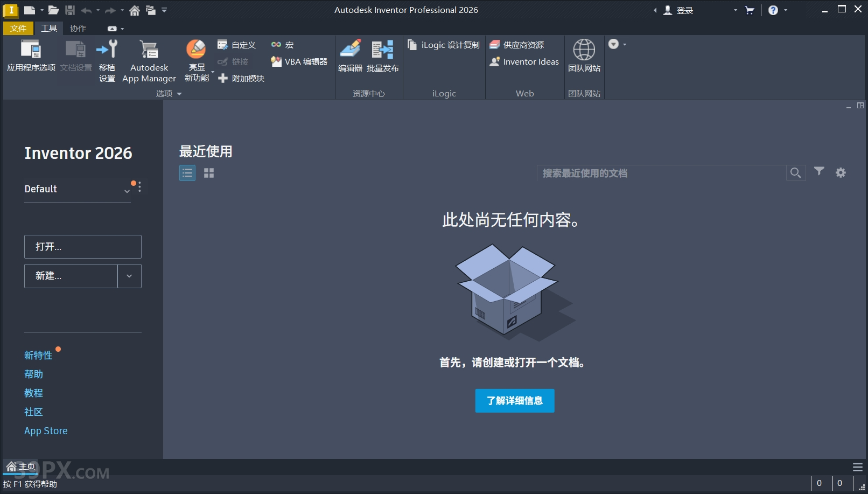The image size is (868, 494).
Task: Open quick access toolbar customize dropdown
Action: point(164,10)
